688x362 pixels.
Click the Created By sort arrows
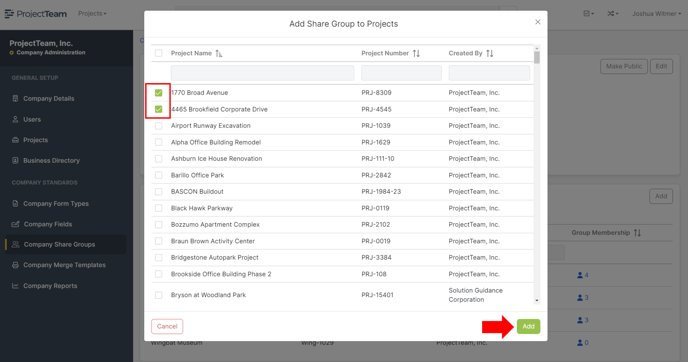tap(490, 54)
